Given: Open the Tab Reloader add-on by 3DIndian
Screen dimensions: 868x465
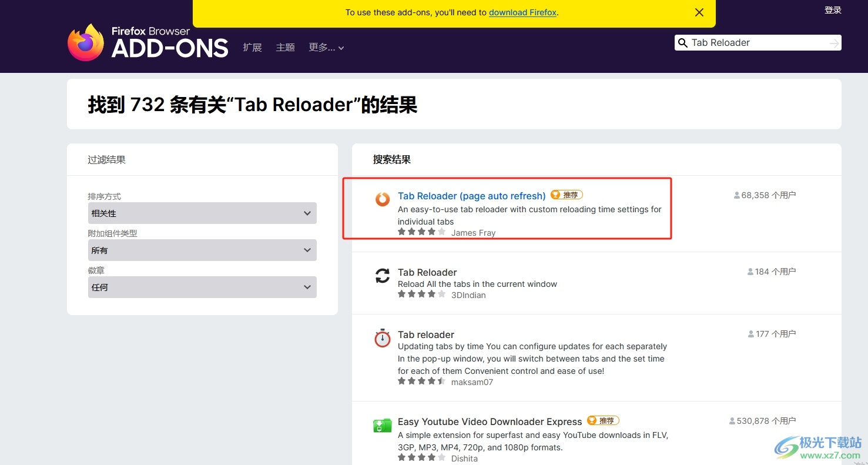Looking at the screenshot, I should click(x=427, y=272).
